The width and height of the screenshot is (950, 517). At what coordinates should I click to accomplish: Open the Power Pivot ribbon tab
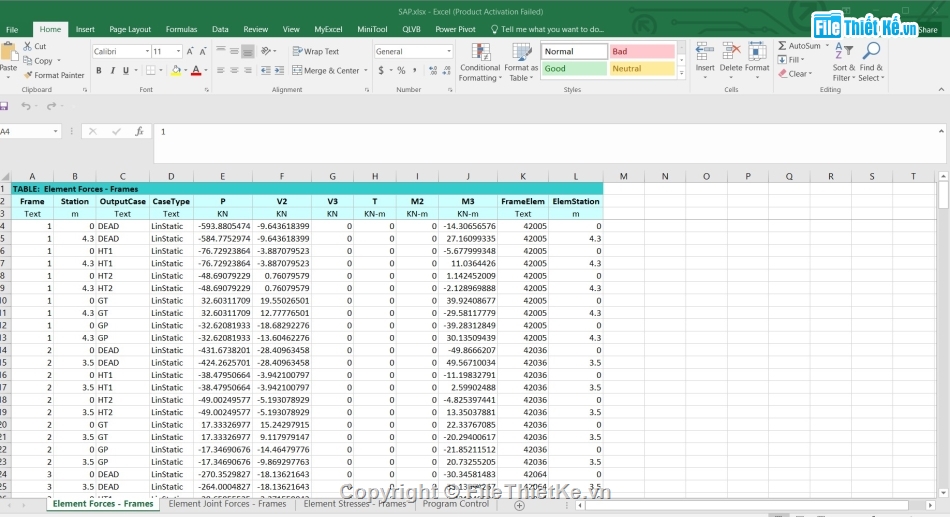(x=455, y=29)
